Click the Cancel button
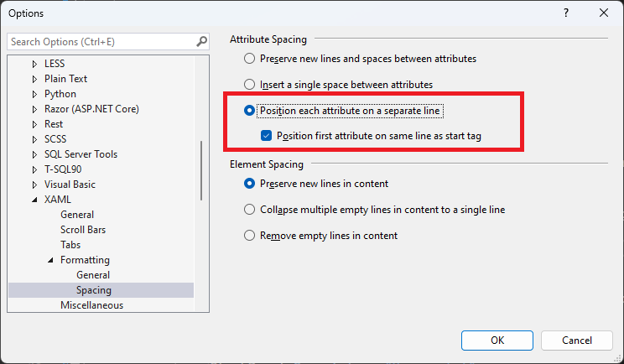Viewport: 624px width, 364px height. (577, 341)
